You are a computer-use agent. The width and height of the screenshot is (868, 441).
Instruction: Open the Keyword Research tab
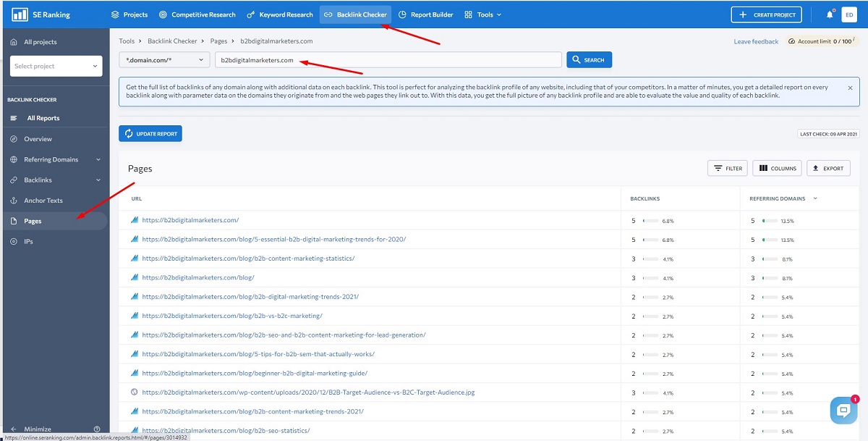tap(280, 14)
